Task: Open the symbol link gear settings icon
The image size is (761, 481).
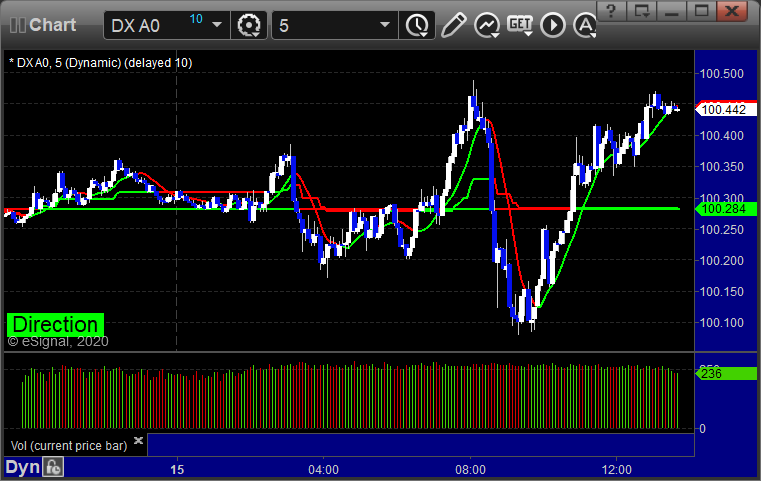Action: coord(248,25)
